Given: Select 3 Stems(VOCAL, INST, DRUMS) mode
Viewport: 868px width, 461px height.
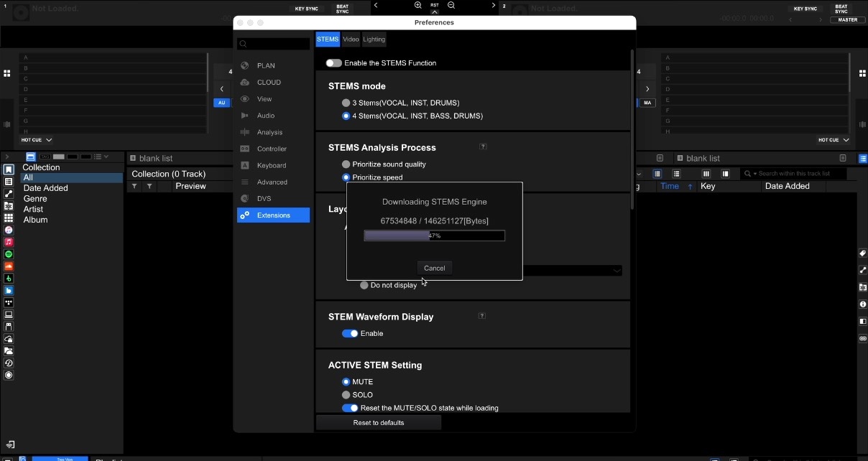Looking at the screenshot, I should [x=346, y=103].
